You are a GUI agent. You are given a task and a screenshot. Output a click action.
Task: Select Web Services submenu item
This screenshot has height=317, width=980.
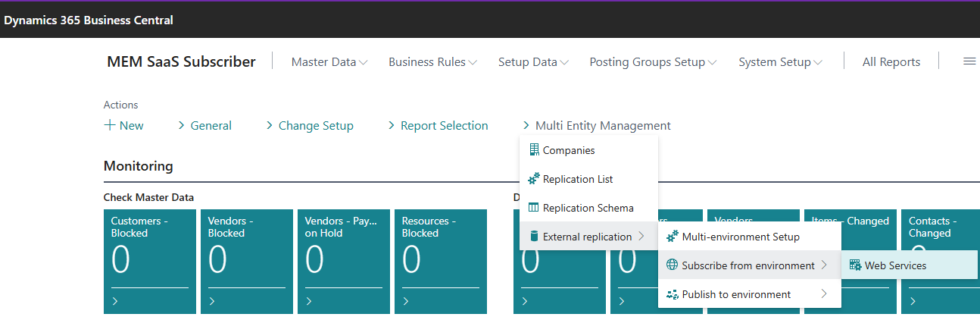click(895, 265)
